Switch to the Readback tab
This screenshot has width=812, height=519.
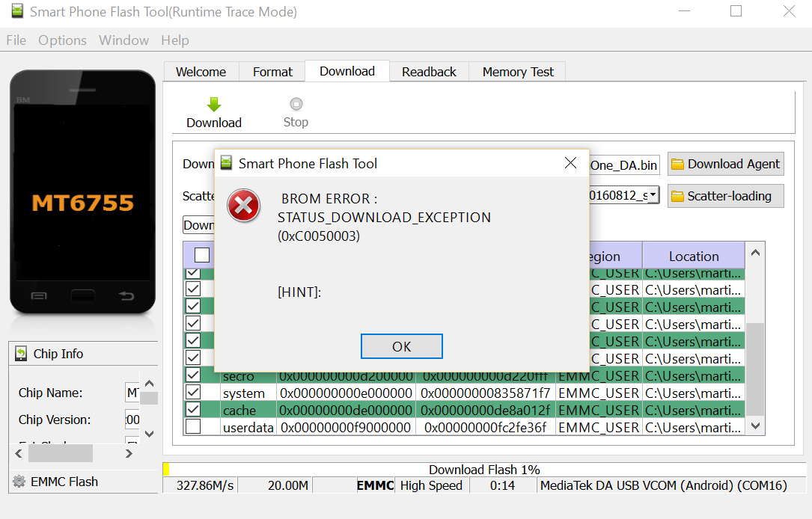(429, 71)
